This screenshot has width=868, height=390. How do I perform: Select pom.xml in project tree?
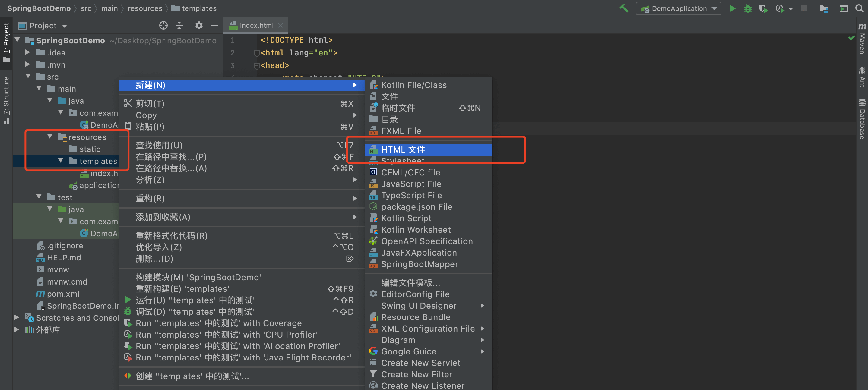tap(58, 294)
